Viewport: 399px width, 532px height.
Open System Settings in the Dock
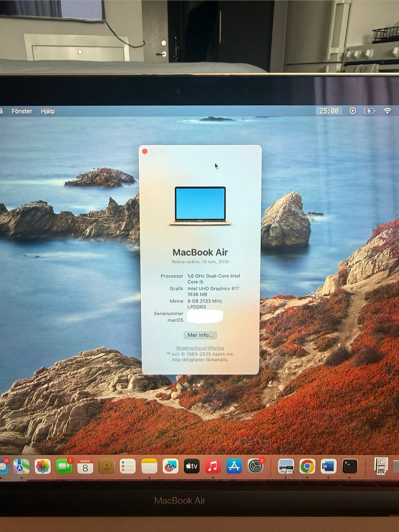coord(256,466)
